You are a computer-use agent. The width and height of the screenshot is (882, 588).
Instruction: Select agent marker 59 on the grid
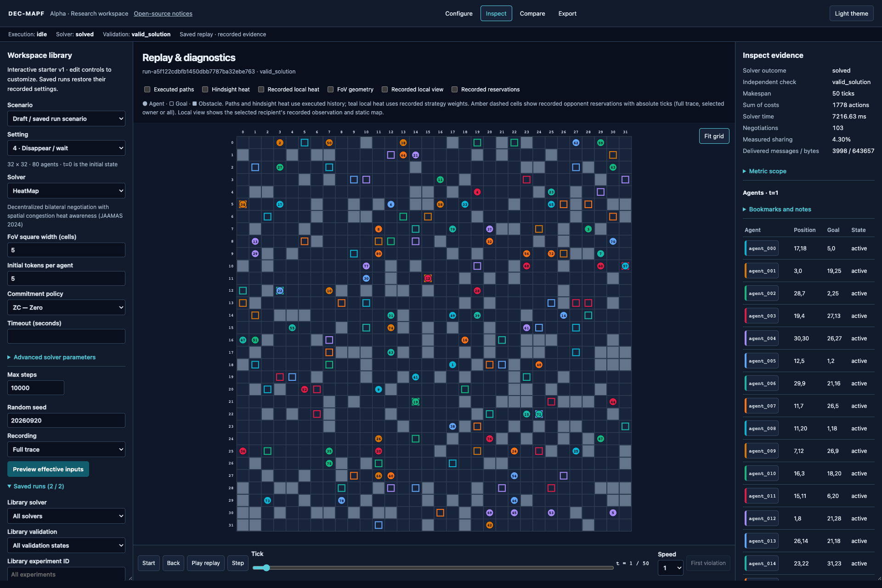tap(600, 143)
